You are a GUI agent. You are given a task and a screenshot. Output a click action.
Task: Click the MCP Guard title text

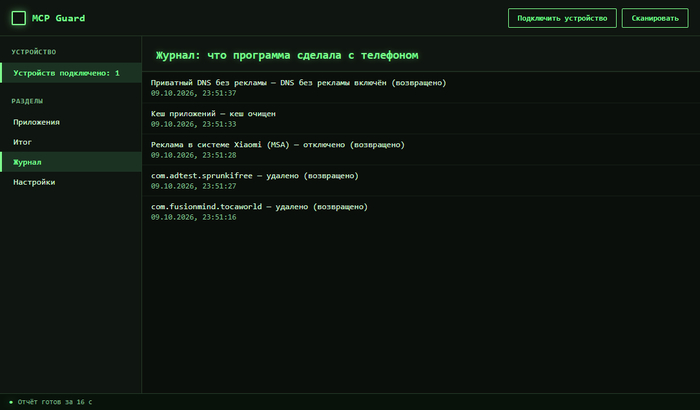(58, 18)
